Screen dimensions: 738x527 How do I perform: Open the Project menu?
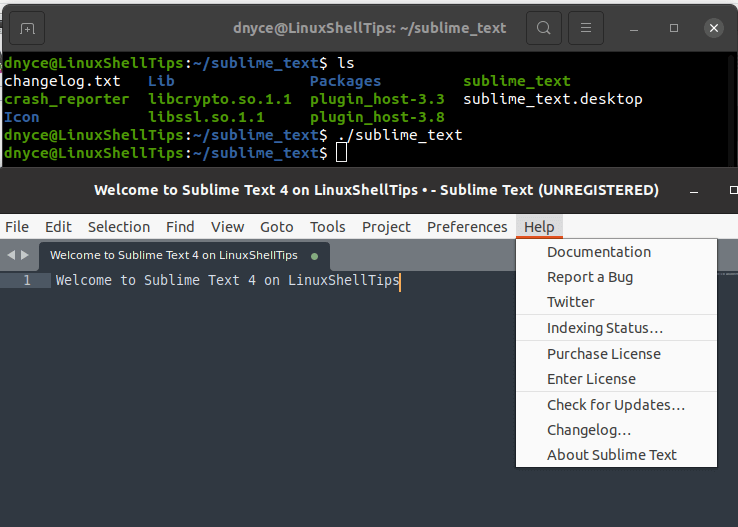click(386, 227)
